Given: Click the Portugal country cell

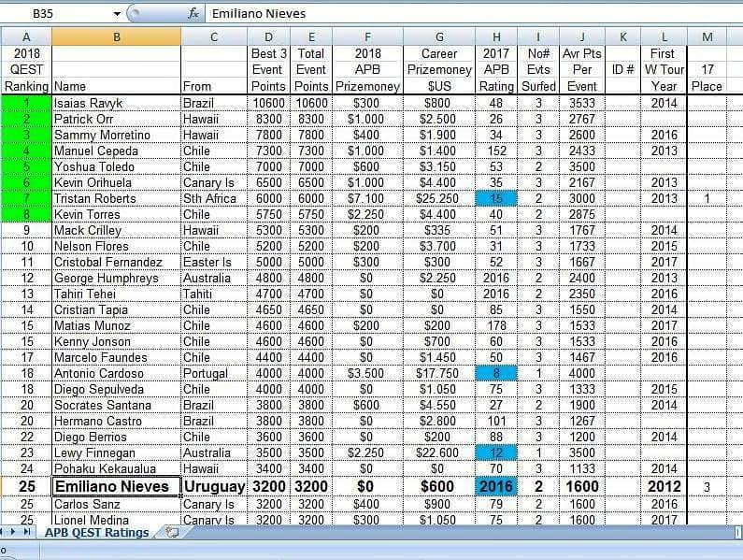Looking at the screenshot, I should coord(214,373).
